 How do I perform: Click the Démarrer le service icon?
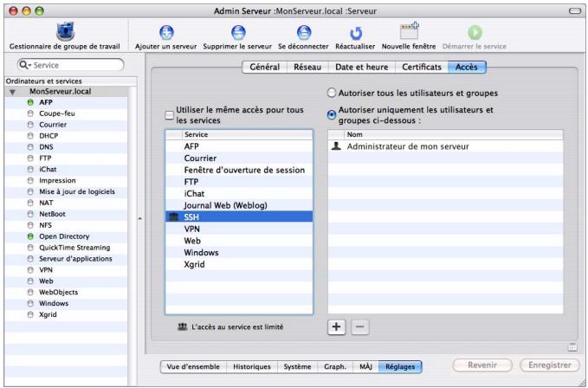(475, 33)
